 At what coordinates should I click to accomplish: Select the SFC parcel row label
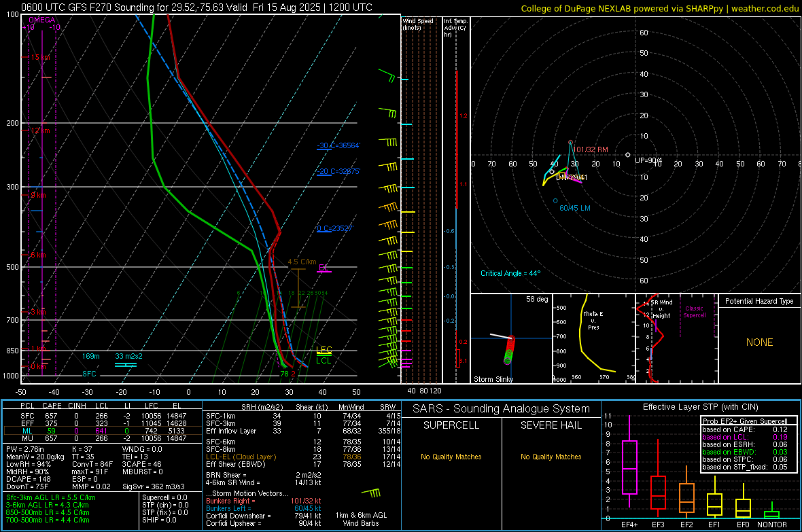click(27, 416)
